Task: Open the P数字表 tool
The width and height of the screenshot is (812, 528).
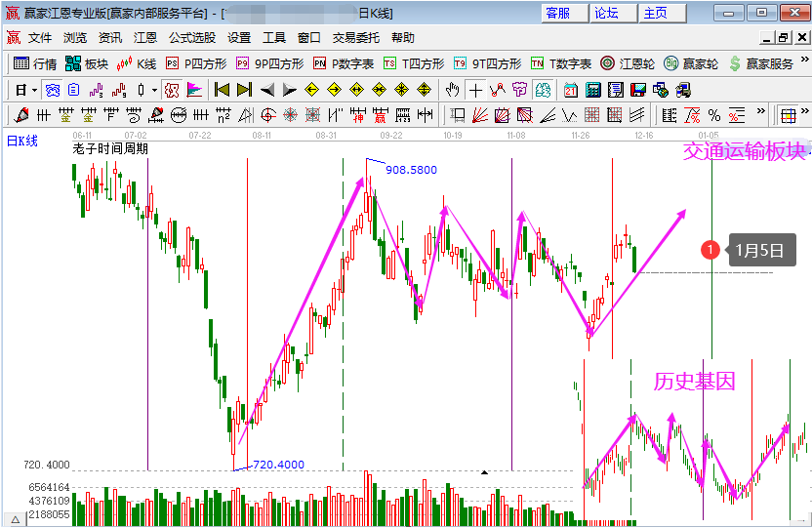Action: click(344, 63)
